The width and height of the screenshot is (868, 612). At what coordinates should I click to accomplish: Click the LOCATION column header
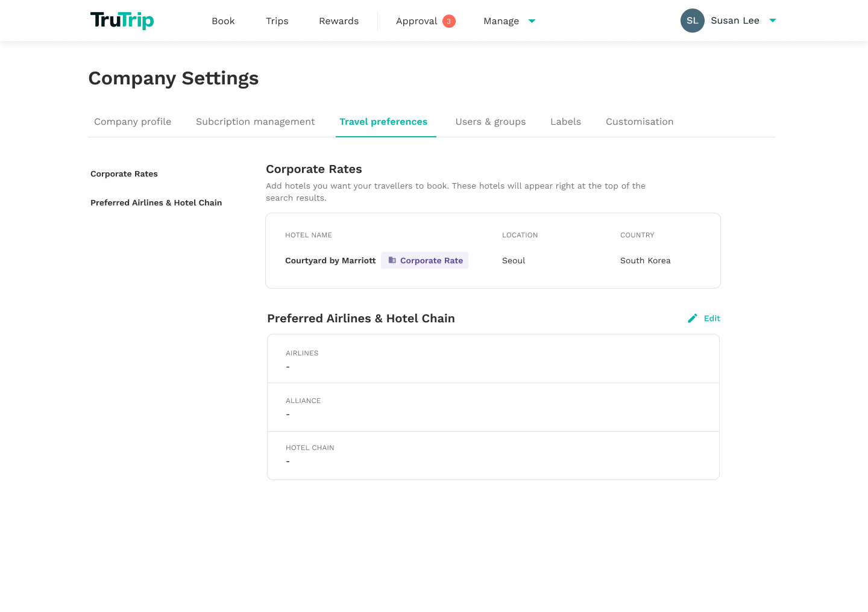point(520,236)
